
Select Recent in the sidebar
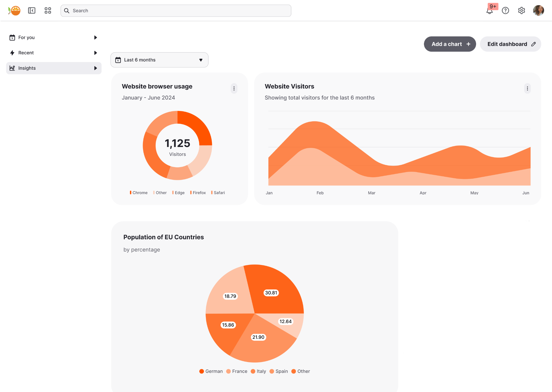point(26,53)
